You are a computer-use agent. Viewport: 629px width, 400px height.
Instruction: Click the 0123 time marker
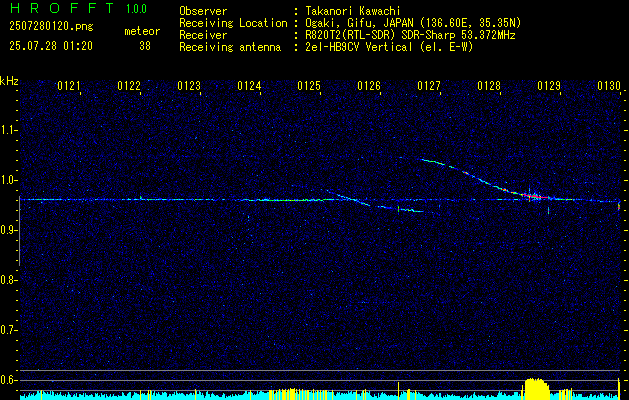(189, 86)
